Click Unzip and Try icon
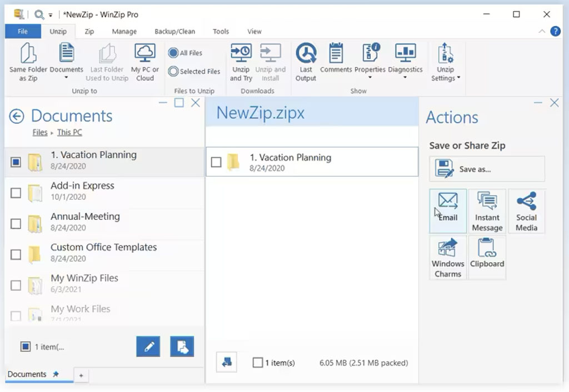Image resolution: width=569 pixels, height=392 pixels. tap(241, 53)
